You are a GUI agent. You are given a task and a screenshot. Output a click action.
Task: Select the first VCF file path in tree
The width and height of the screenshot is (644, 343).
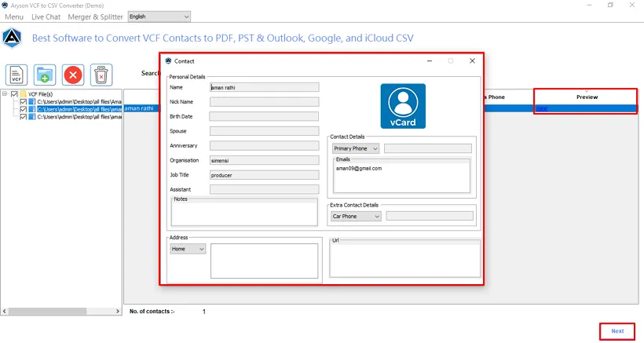coord(79,102)
